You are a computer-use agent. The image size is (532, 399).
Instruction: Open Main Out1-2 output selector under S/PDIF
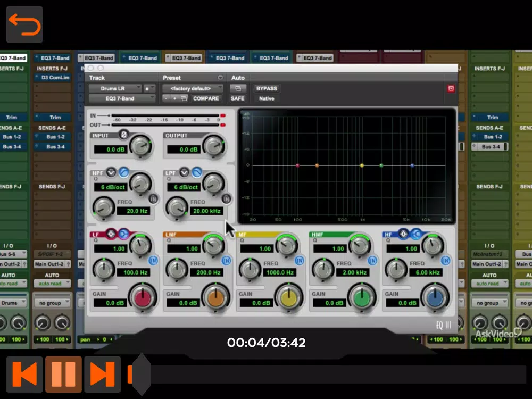(52, 264)
